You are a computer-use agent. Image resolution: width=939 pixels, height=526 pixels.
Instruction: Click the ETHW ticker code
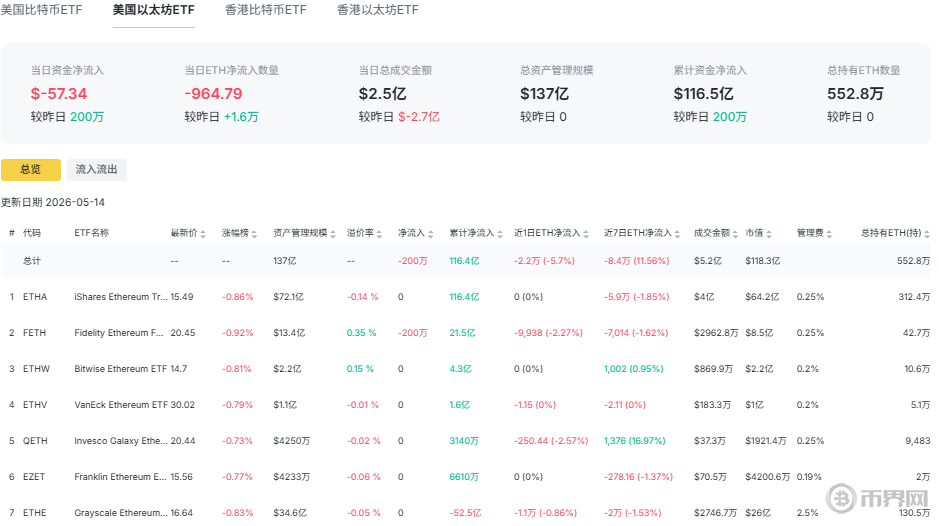click(37, 368)
